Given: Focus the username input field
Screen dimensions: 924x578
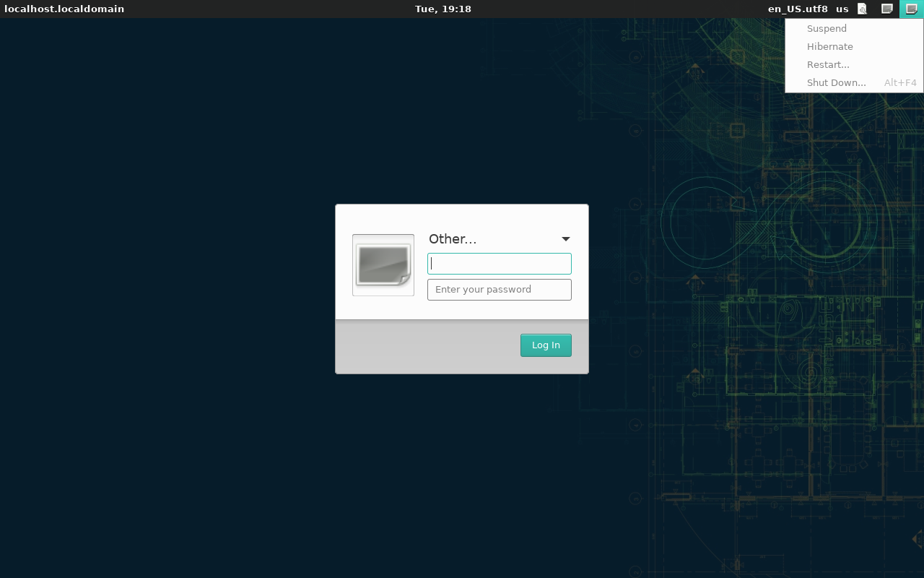Looking at the screenshot, I should [500, 264].
